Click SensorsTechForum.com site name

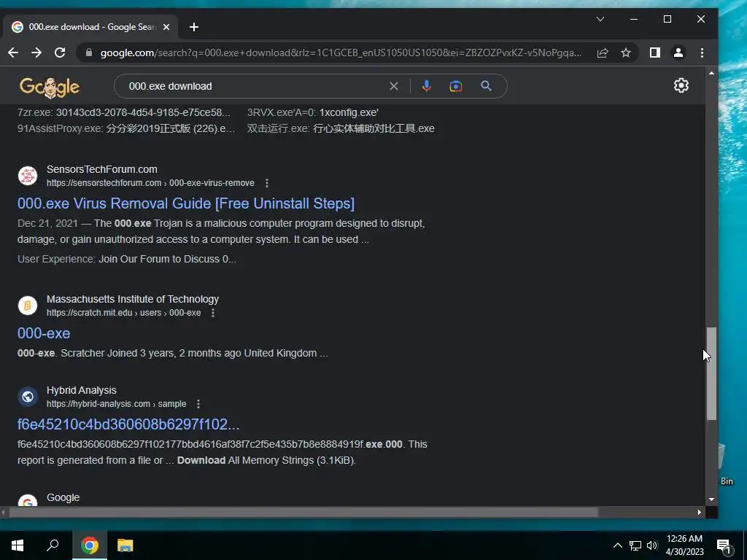pos(102,169)
